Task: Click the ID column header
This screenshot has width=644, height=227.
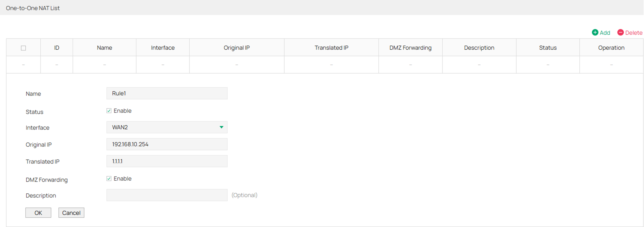Action: [57, 48]
